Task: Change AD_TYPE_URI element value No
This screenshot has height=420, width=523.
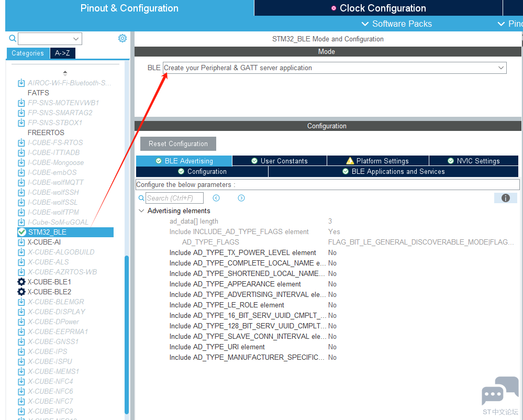Action: 332,347
